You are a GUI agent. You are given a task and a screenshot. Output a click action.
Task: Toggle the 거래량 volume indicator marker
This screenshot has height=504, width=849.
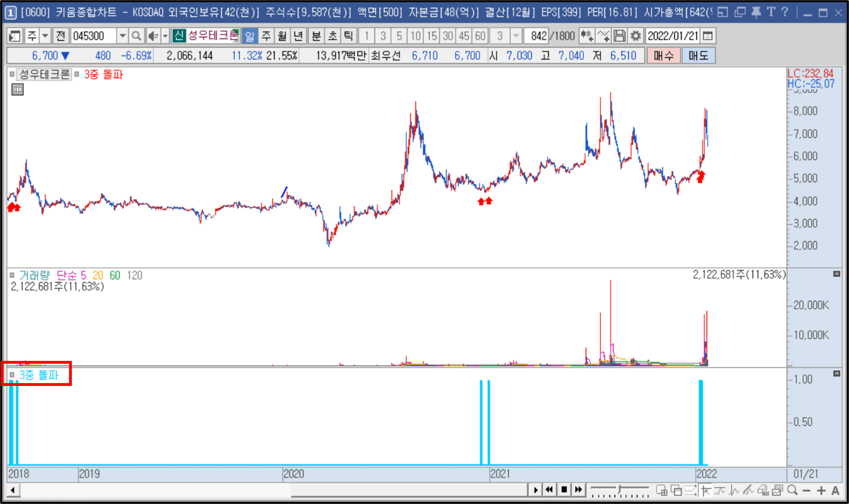point(12,275)
